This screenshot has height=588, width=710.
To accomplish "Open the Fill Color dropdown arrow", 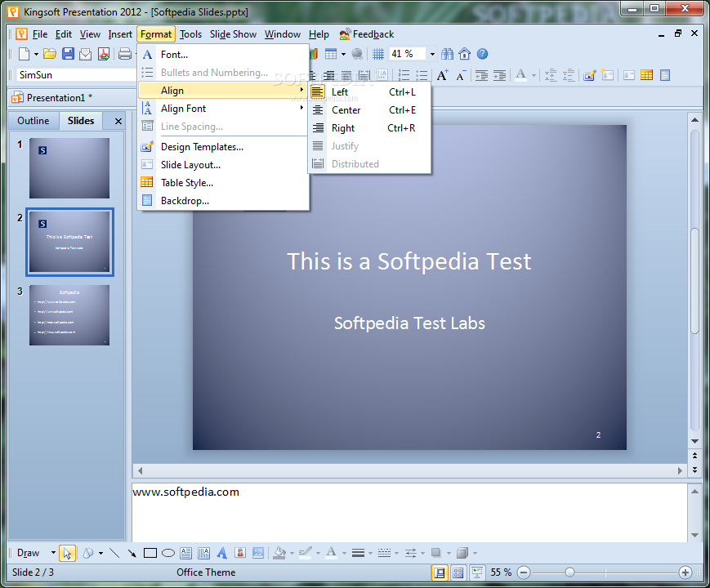I will pyautogui.click(x=292, y=553).
